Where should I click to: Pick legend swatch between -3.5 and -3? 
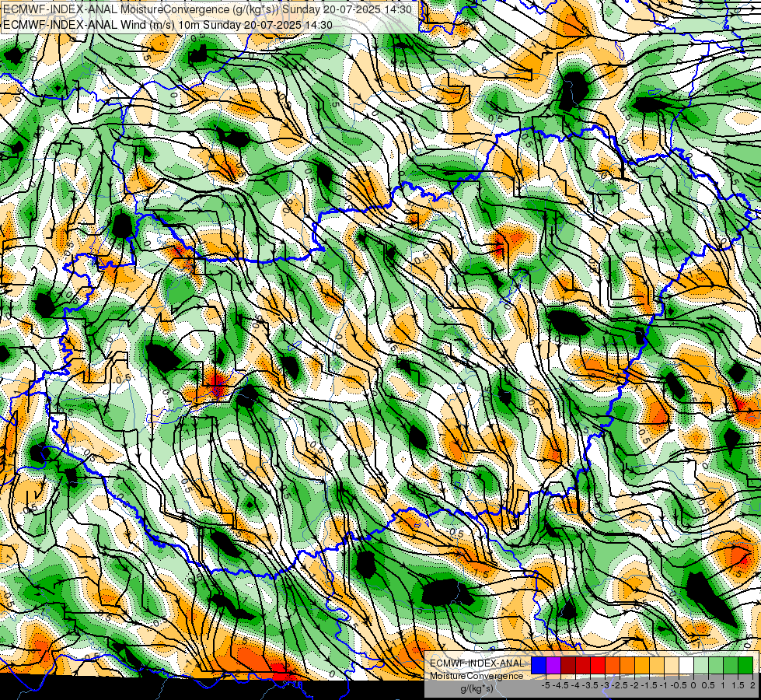[598, 666]
